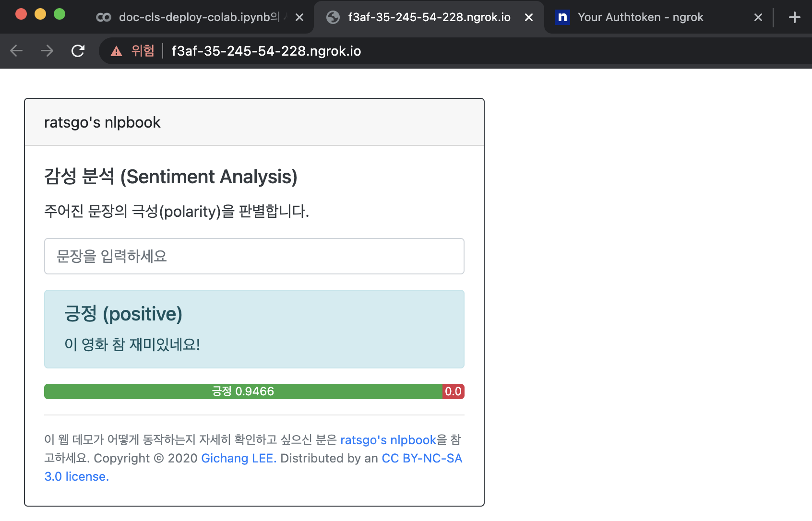Click the forward navigation arrow
Viewport: 812px width, 521px height.
[x=47, y=51]
